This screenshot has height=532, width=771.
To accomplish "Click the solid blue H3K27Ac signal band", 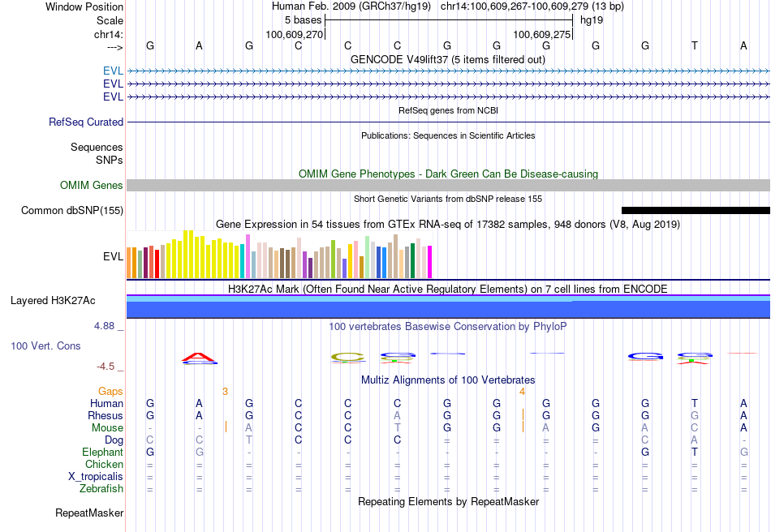I will pyautogui.click(x=448, y=309).
